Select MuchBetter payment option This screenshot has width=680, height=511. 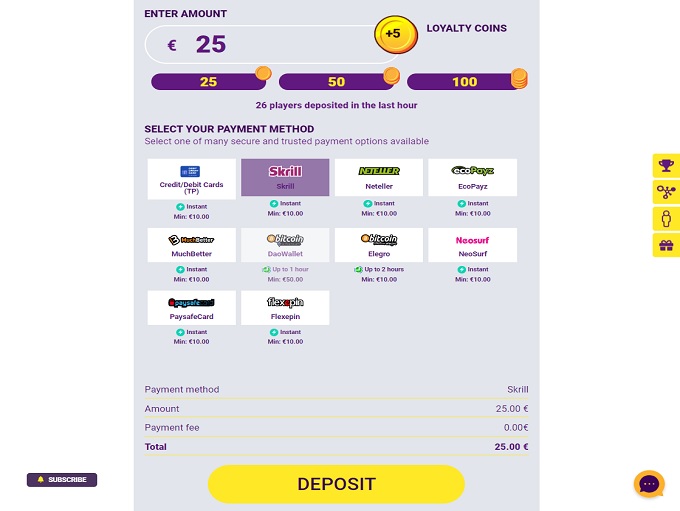pos(192,245)
